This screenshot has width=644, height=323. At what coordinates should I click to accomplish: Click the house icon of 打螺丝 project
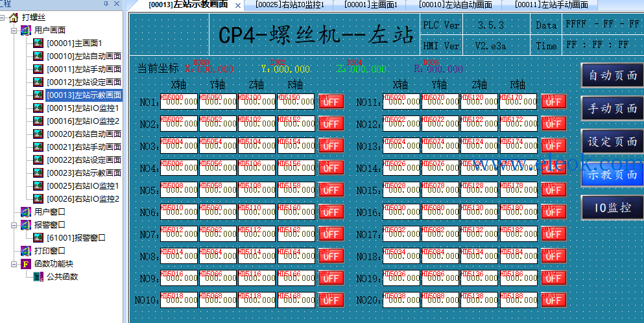14,18
